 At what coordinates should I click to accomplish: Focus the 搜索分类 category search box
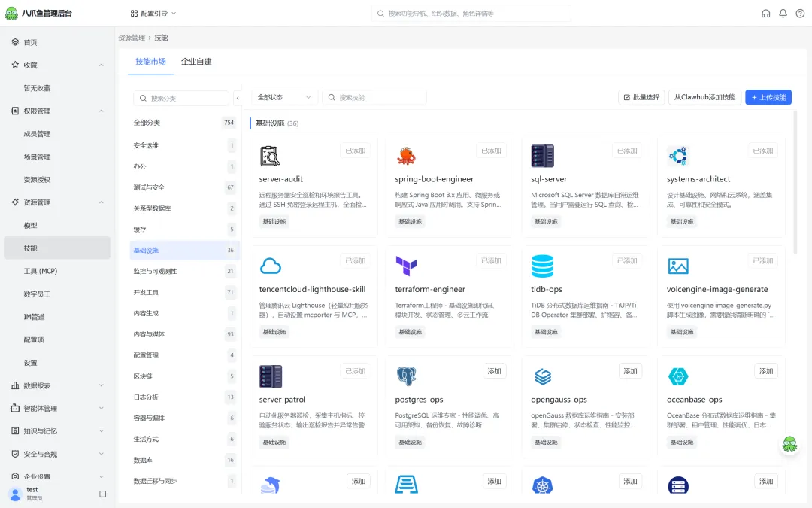[x=181, y=99]
